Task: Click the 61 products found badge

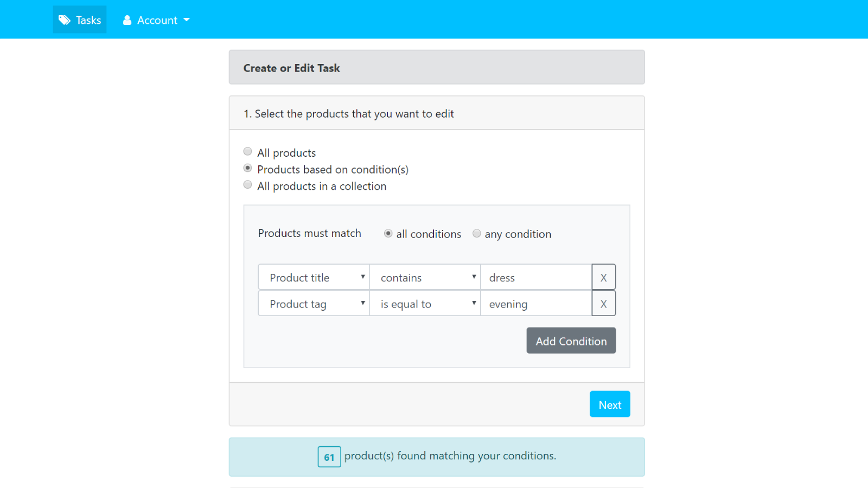Action: point(329,457)
